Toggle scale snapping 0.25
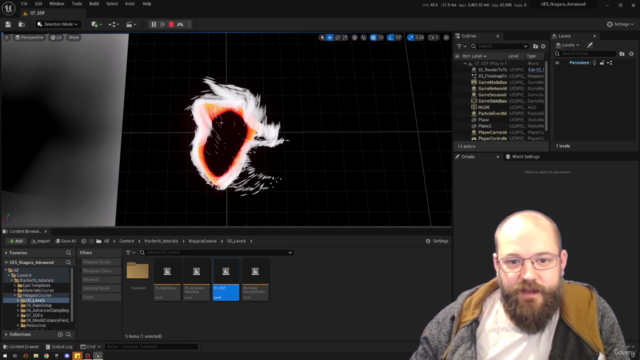Viewport: 640px width, 360px height. pyautogui.click(x=411, y=38)
